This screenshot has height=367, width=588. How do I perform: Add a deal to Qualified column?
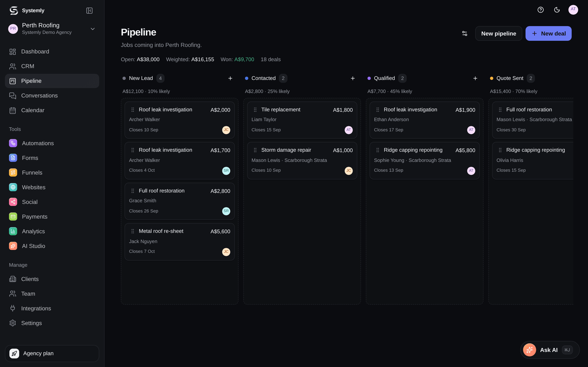[475, 78]
